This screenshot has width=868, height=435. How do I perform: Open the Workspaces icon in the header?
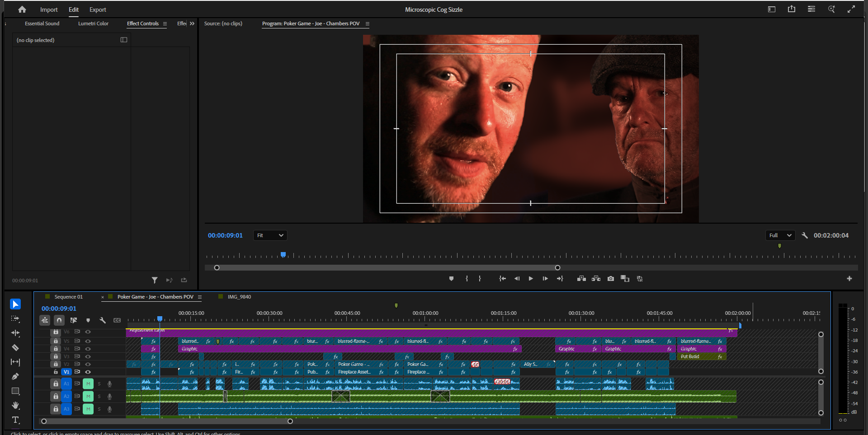pos(772,9)
